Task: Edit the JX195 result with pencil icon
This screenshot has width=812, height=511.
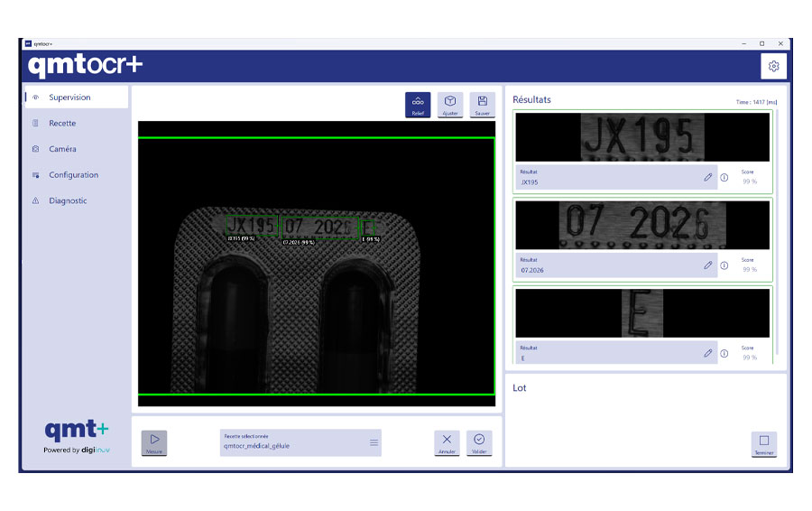Action: coord(708,177)
